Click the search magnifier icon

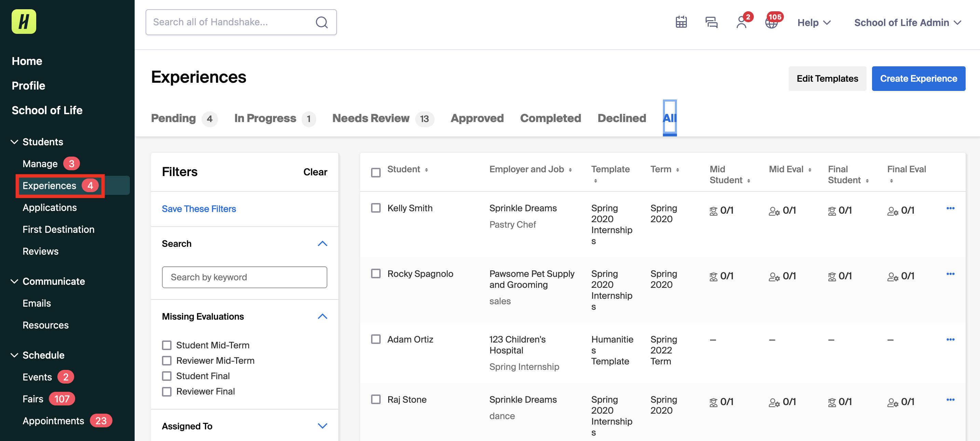322,23
